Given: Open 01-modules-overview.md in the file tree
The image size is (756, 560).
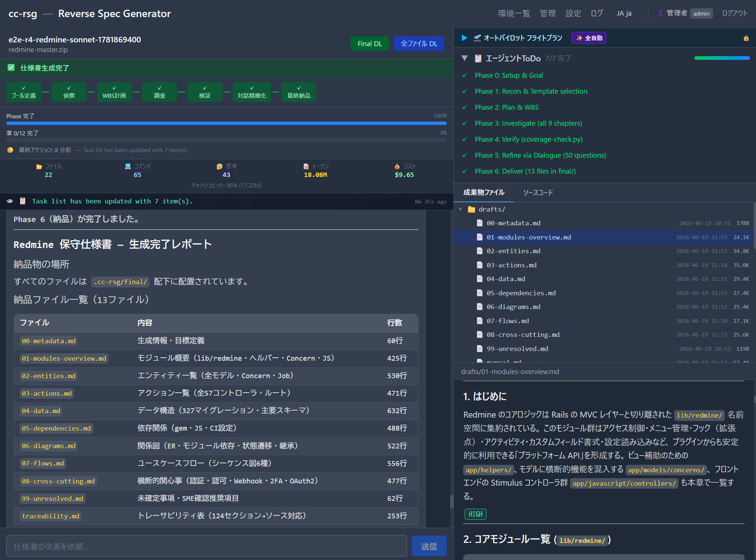Looking at the screenshot, I should pos(604,237).
